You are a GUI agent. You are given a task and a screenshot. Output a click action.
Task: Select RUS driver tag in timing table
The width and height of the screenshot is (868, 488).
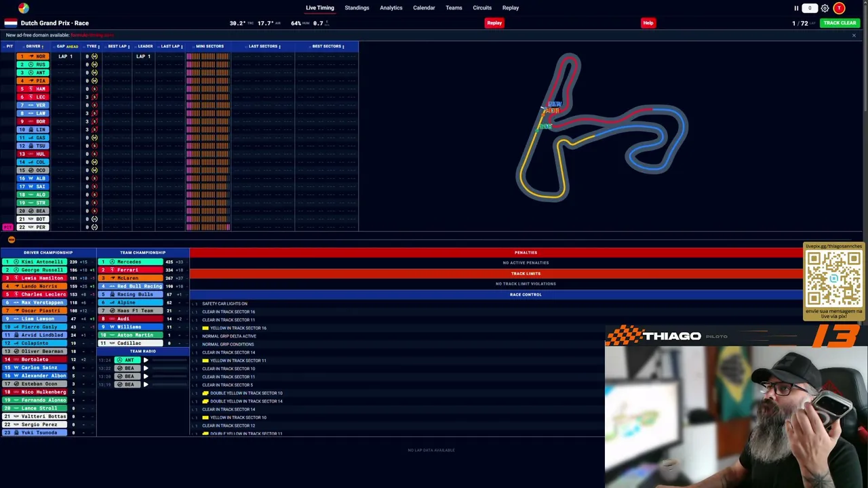32,64
